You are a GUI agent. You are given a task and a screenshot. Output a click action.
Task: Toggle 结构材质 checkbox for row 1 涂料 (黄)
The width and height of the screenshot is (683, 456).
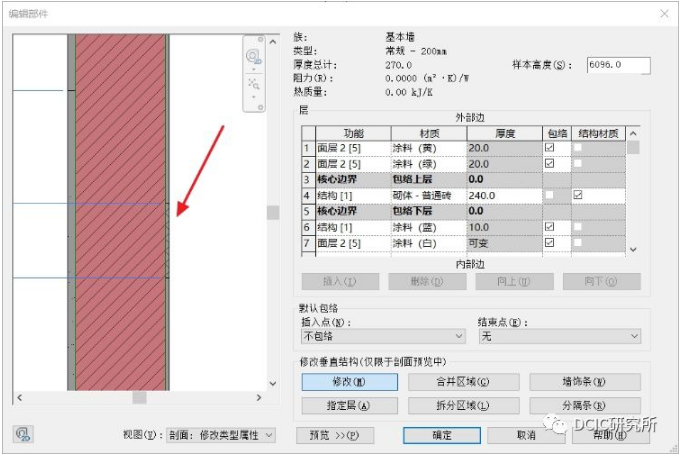[x=578, y=148]
